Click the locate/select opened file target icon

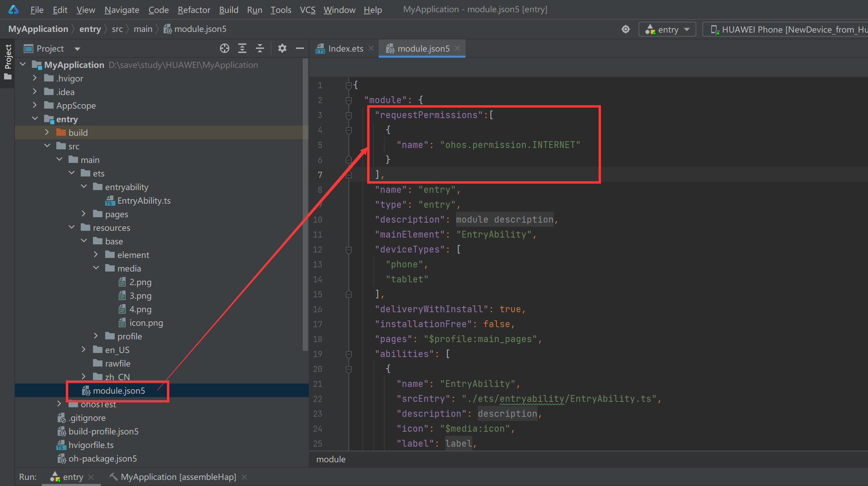[x=224, y=49]
